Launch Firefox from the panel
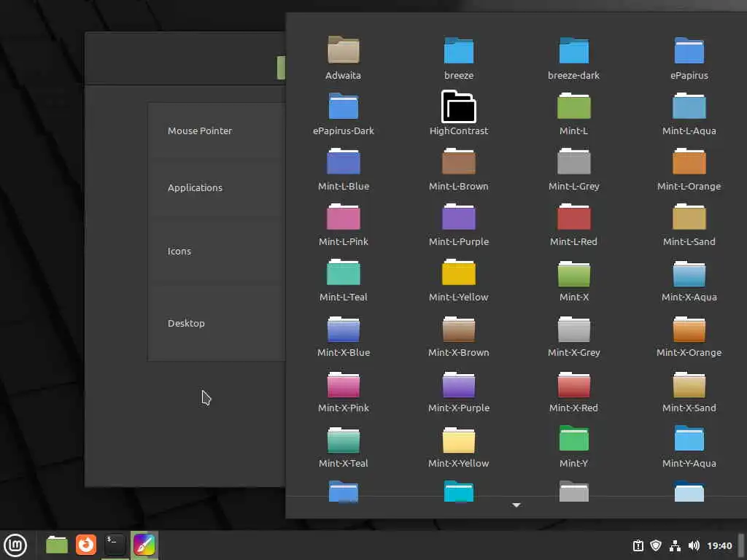The height and width of the screenshot is (560, 747). 86,545
